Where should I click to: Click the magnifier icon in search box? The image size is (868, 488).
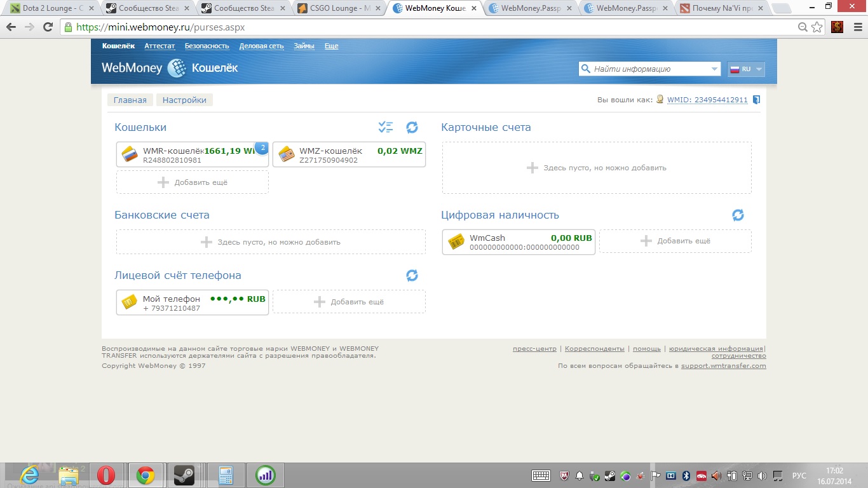tap(586, 69)
